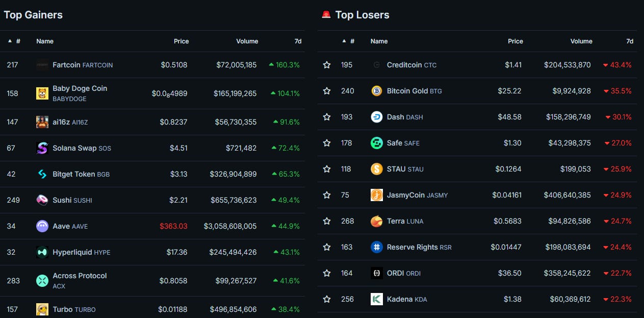The height and width of the screenshot is (318, 644).
Task: Open the Reserve Rights coin page
Action: (419, 247)
